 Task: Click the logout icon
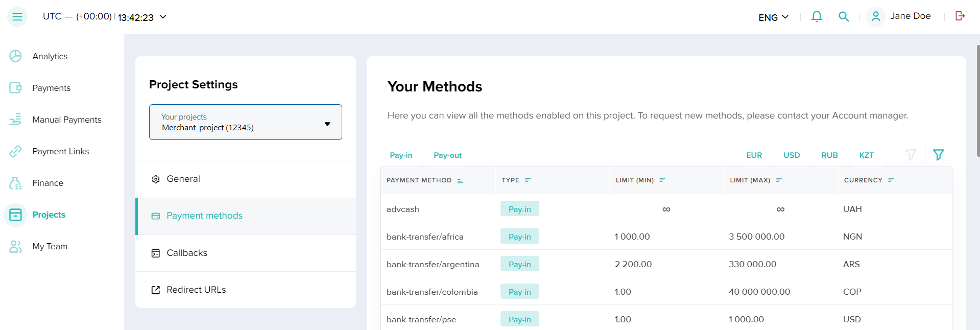[x=960, y=16]
